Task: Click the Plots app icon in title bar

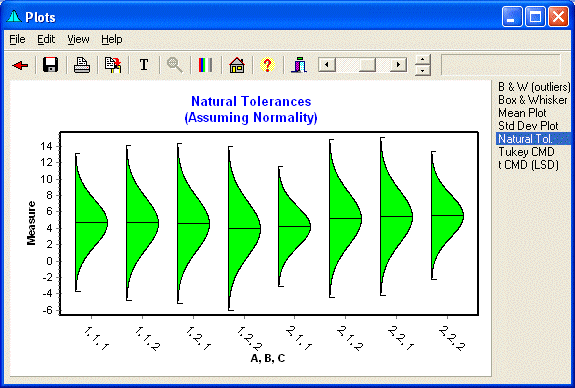Action: coord(14,17)
